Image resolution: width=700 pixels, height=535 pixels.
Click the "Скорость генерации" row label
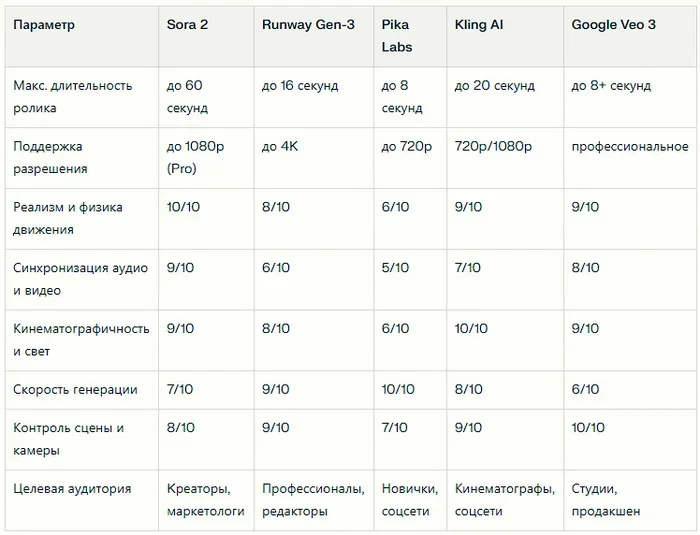pos(75,390)
